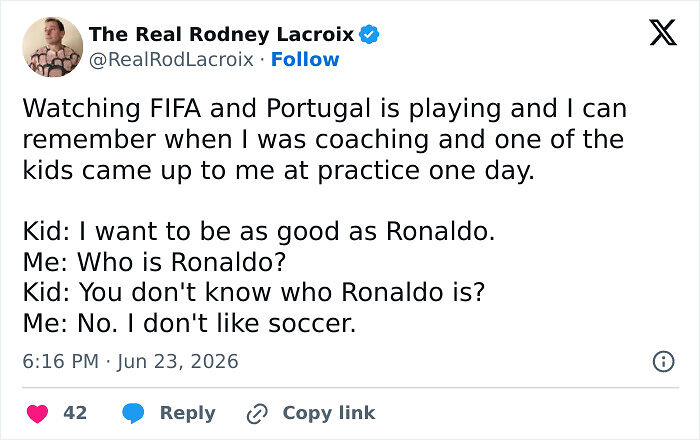Click the 42 likes count
This screenshot has width=700, height=440.
tap(75, 413)
